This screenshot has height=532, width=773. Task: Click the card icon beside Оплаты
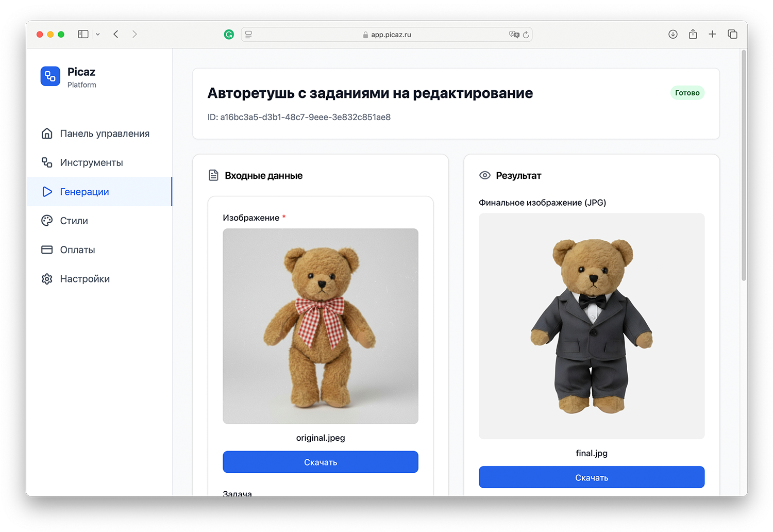coord(47,250)
